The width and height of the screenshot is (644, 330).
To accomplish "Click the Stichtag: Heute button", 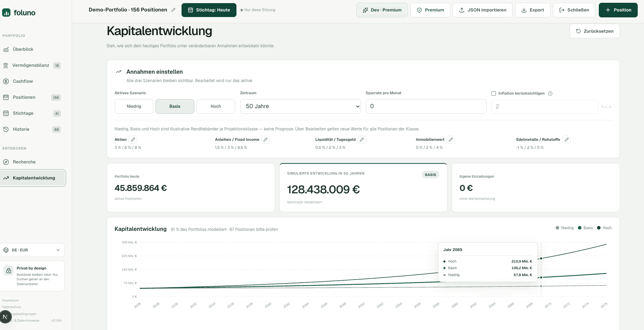I will 209,10.
